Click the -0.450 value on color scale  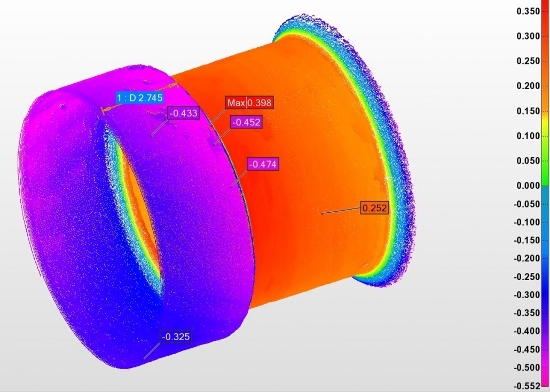click(x=527, y=349)
